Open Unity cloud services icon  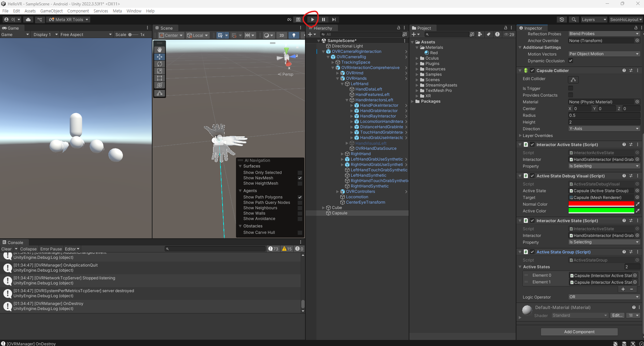[28, 20]
